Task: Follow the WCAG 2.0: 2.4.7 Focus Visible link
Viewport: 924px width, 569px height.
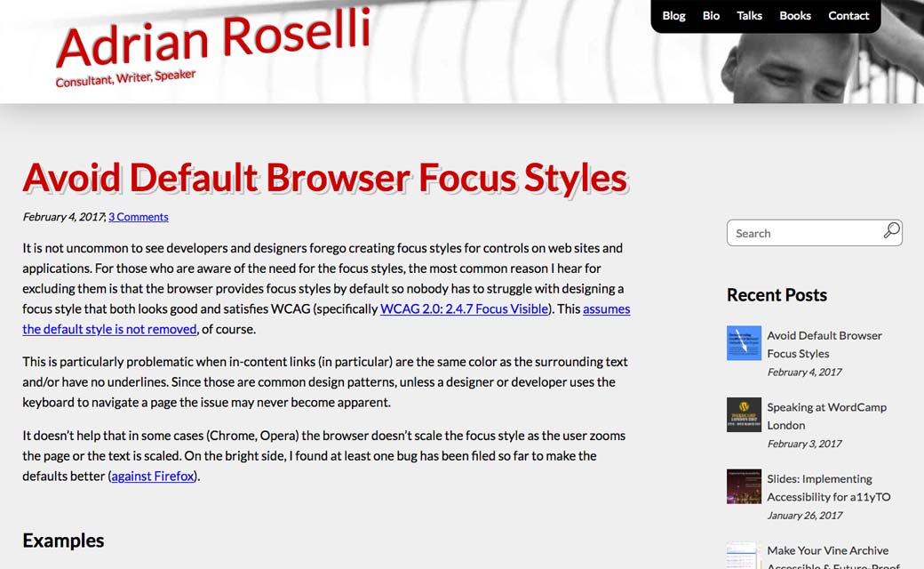Action: [466, 309]
